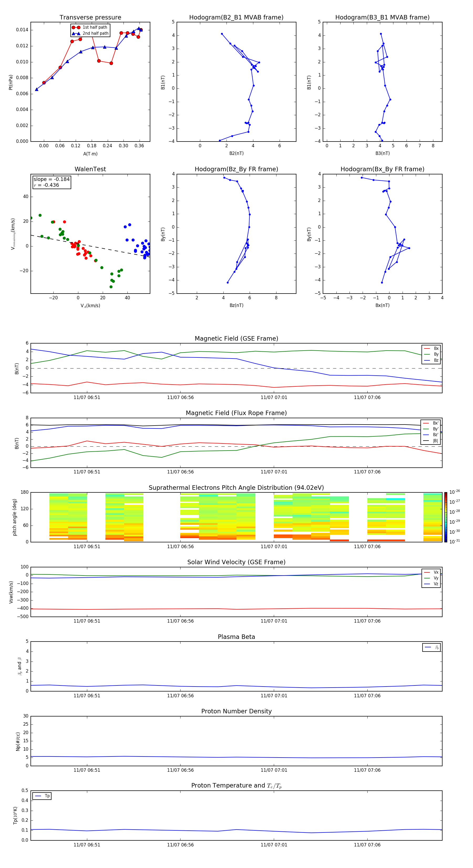Click the 'slope = -0.184' annotation

tap(52, 179)
